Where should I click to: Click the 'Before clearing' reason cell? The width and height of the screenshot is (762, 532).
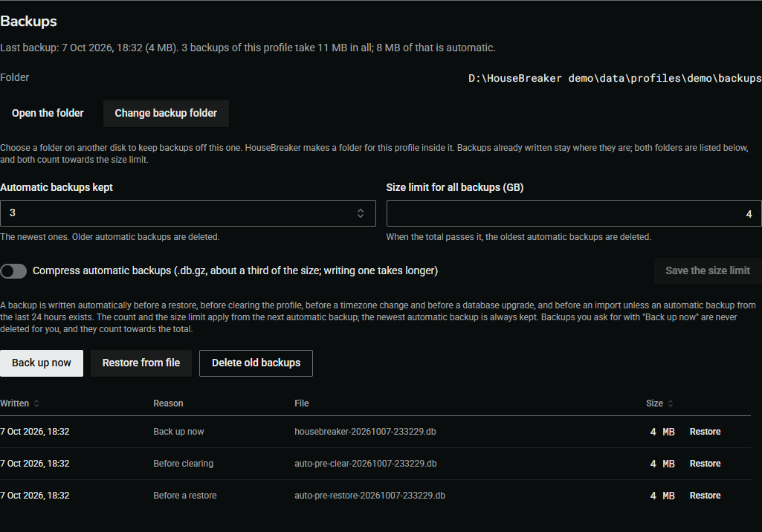tap(183, 464)
